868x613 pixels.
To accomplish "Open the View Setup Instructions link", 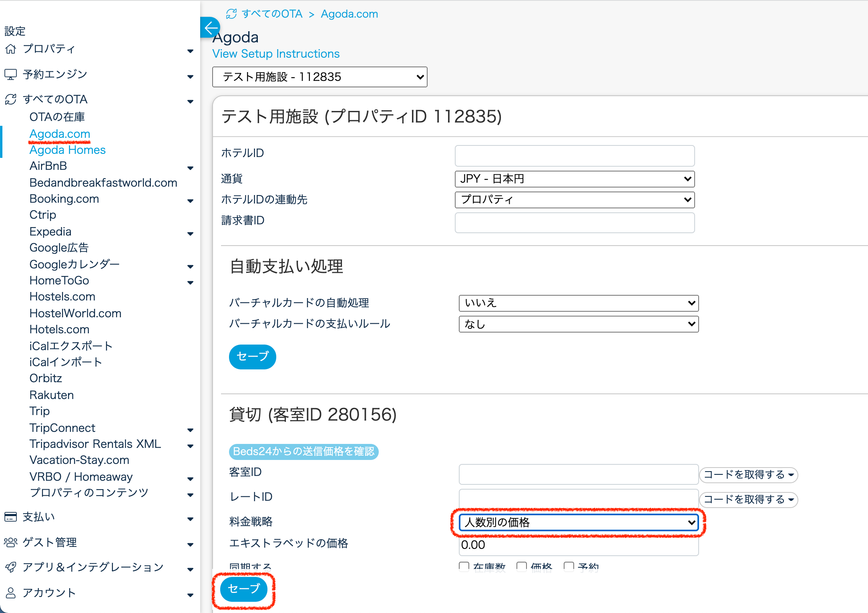I will 276,54.
